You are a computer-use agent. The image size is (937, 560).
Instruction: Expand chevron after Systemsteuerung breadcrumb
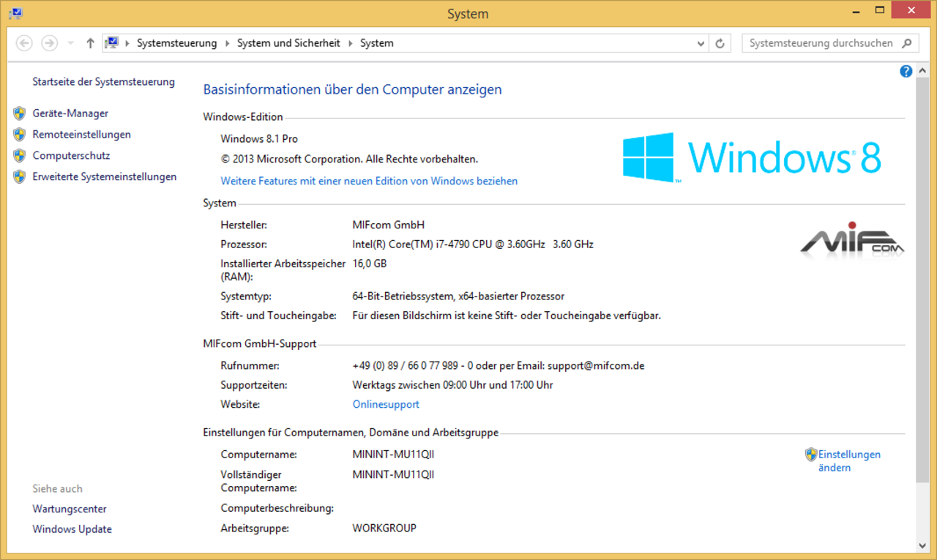226,43
